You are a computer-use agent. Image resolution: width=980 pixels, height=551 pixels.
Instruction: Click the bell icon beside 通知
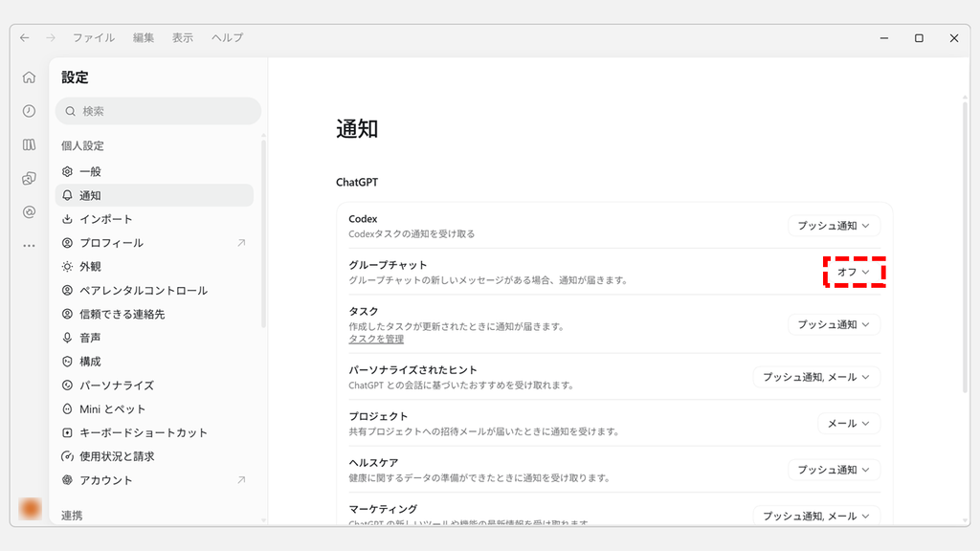click(x=68, y=195)
